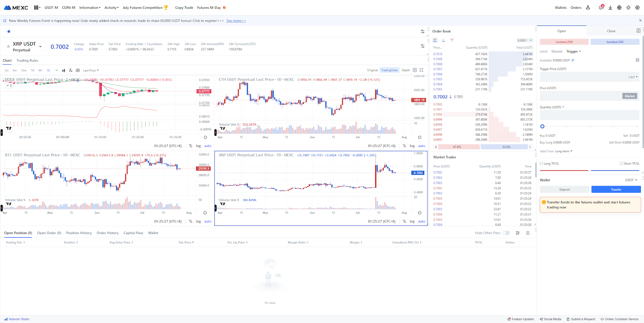The image size is (644, 323).
Task: Toggle the light/dark theme sun icon
Action: [628, 8]
